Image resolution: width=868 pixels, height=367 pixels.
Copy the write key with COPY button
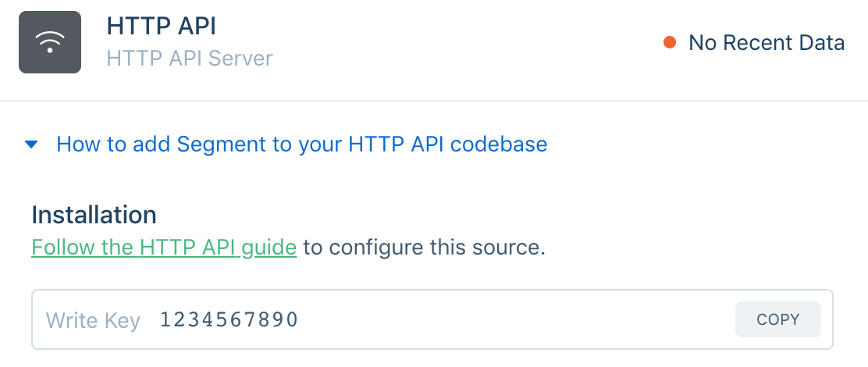tap(777, 319)
